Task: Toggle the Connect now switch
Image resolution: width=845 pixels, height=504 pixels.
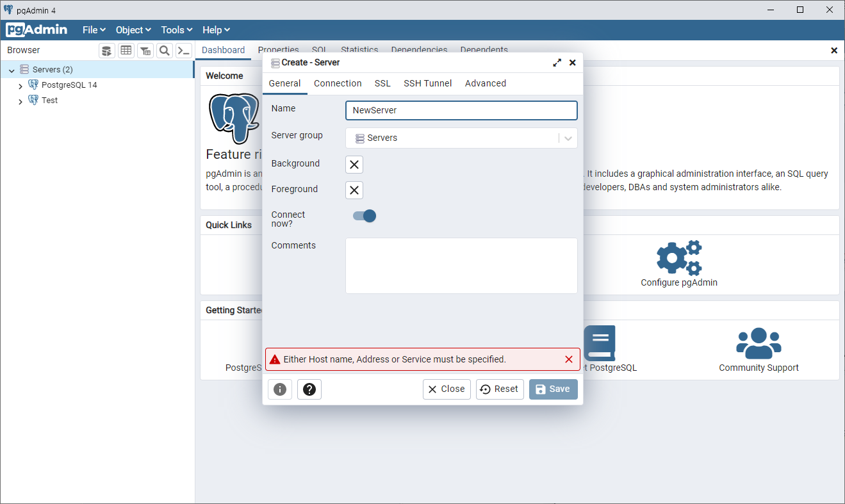Action: click(365, 216)
